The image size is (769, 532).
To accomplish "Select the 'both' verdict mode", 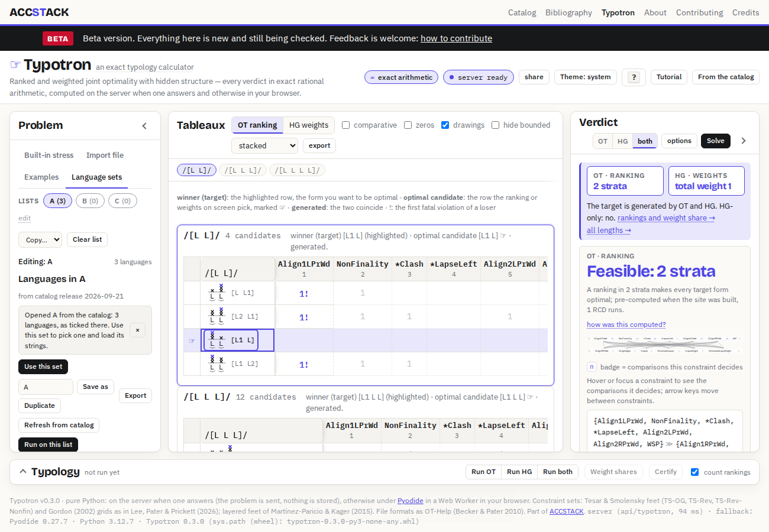I will (x=645, y=141).
